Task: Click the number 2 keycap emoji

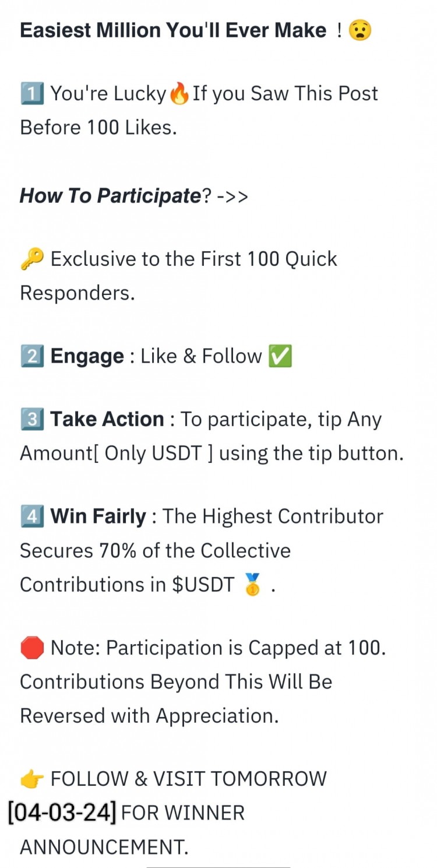Action: pyautogui.click(x=31, y=356)
